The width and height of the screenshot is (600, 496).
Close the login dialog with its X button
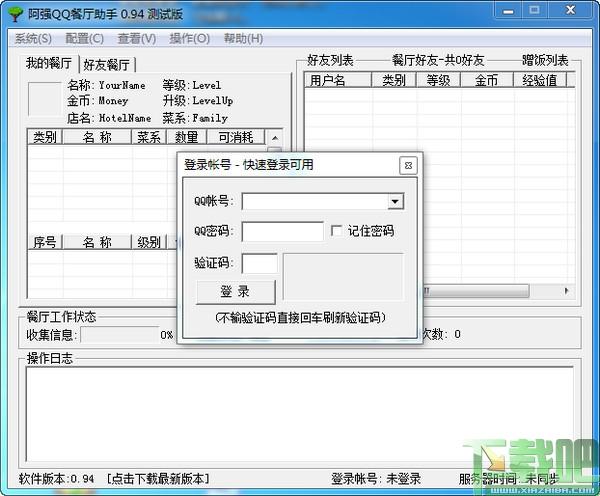tap(408, 165)
